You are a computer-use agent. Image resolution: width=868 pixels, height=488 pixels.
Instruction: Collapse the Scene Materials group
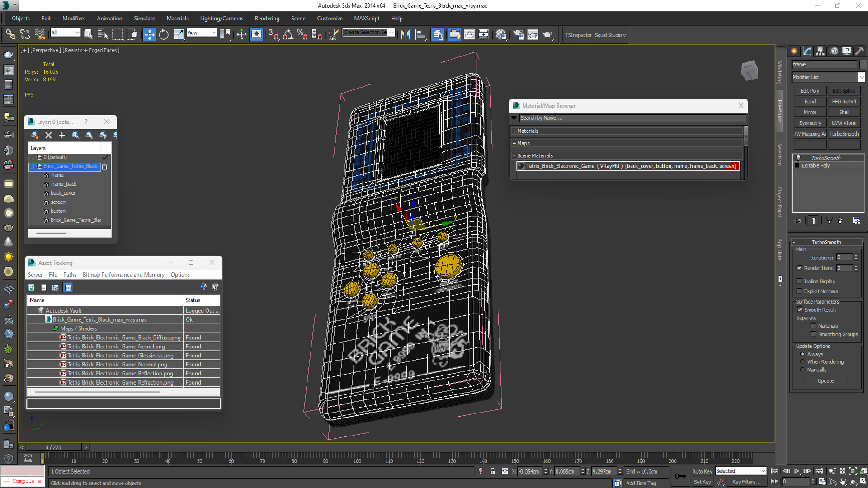(627, 155)
